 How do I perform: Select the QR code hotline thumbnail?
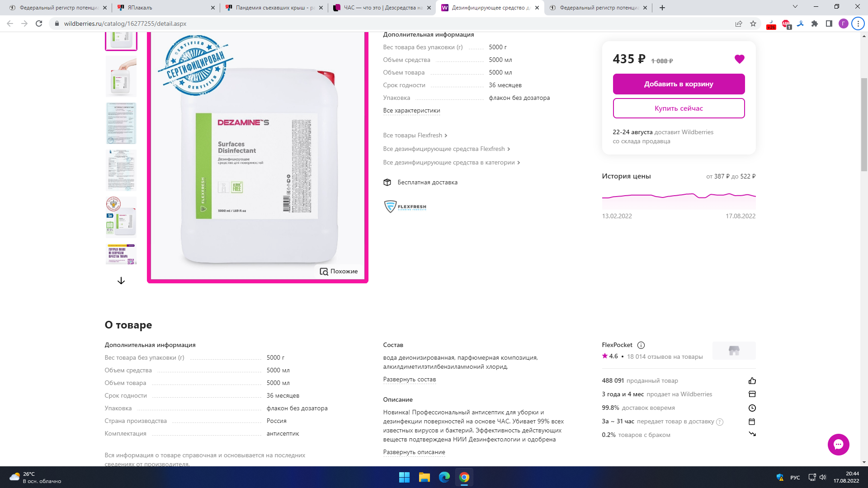121,254
